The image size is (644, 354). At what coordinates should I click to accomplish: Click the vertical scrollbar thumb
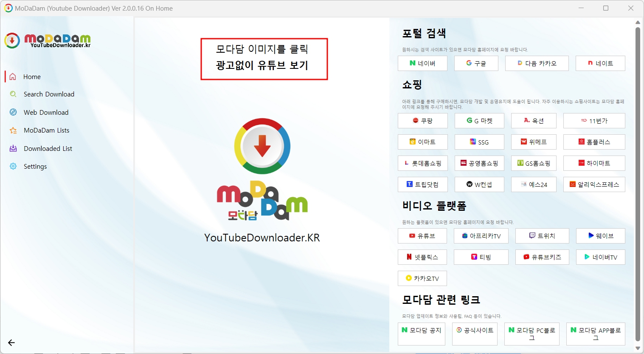point(637,184)
